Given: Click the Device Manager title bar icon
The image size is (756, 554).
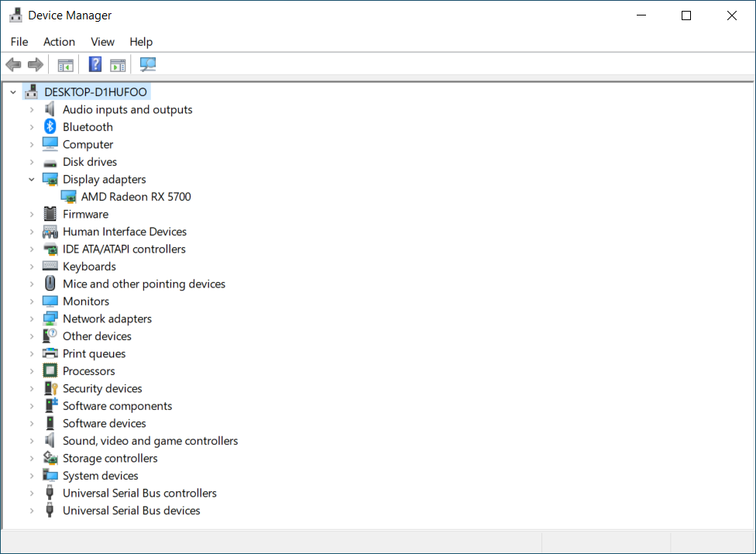Looking at the screenshot, I should click(16, 15).
